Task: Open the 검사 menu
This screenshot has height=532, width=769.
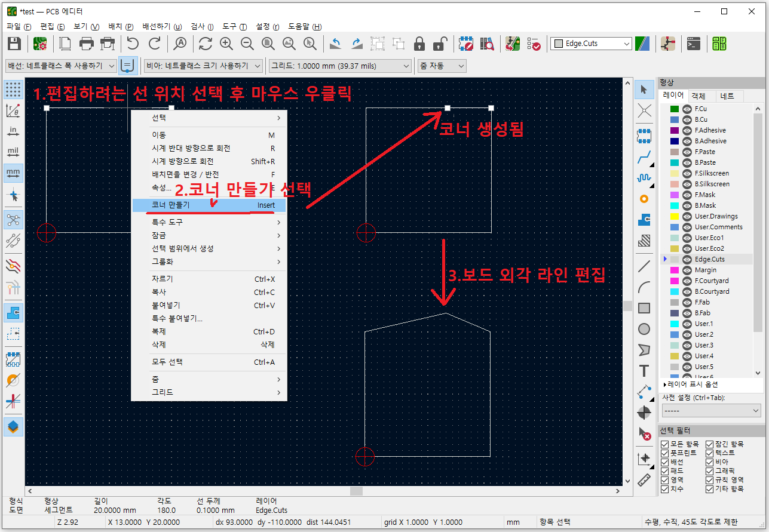Action: [x=201, y=27]
